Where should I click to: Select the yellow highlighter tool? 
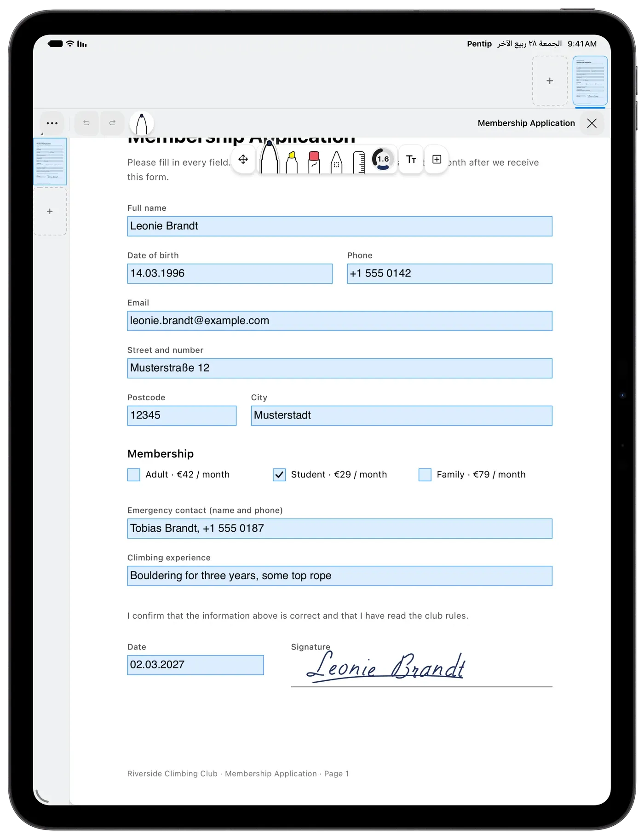(x=292, y=162)
